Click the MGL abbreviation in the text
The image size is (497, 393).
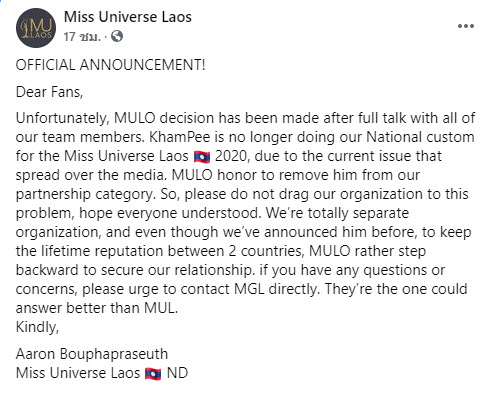[x=250, y=289]
